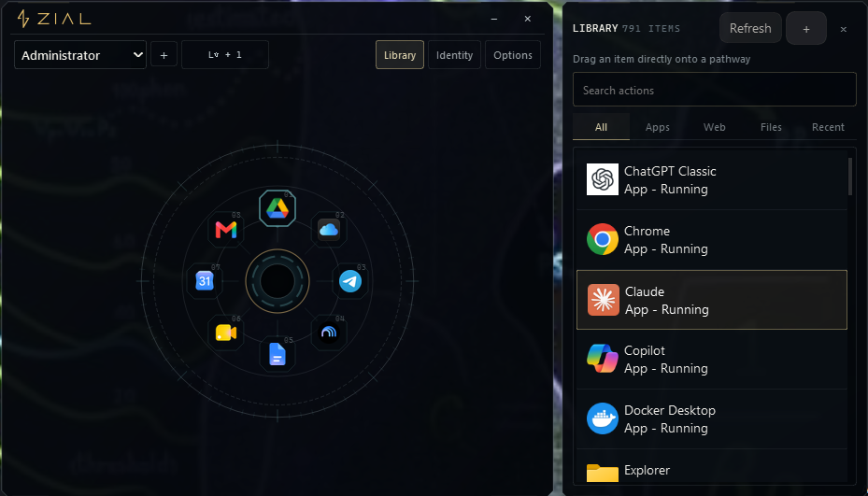Viewport: 868px width, 496px height.
Task: Click the library list scrollbar thumb
Action: tap(850, 176)
